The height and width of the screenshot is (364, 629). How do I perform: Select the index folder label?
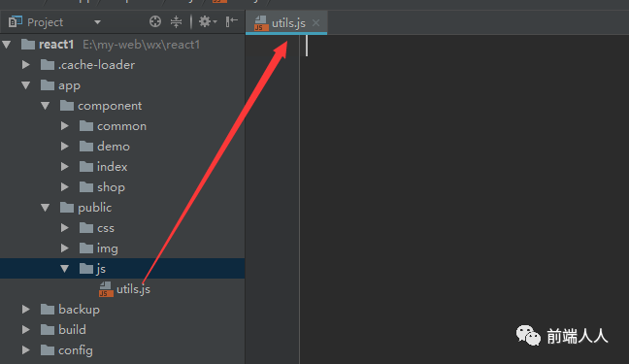[112, 167]
